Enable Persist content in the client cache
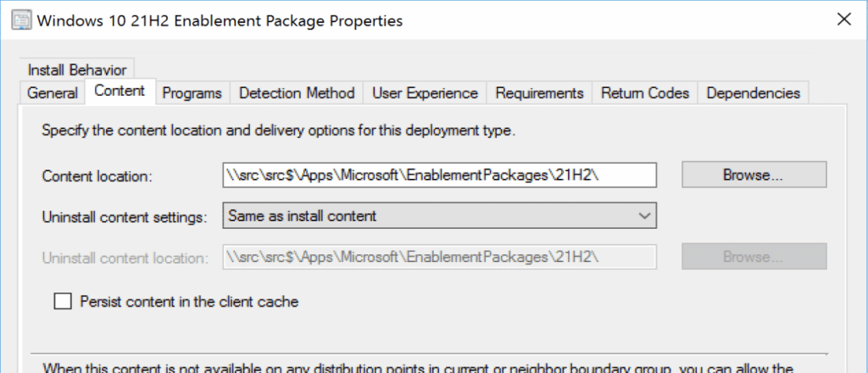Viewport: 868px width, 373px height. pos(62,301)
